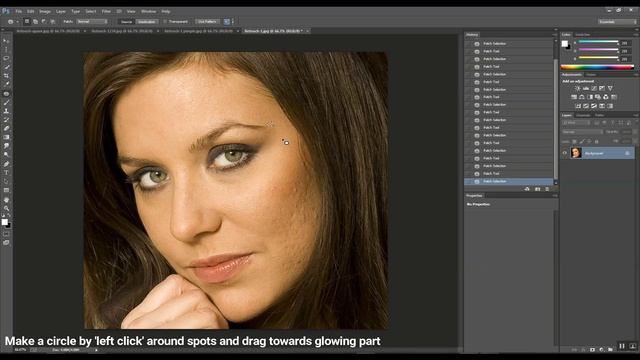The image size is (640, 360).
Task: Open the pattern picker next to Use Pattern
Action: click(228, 21)
